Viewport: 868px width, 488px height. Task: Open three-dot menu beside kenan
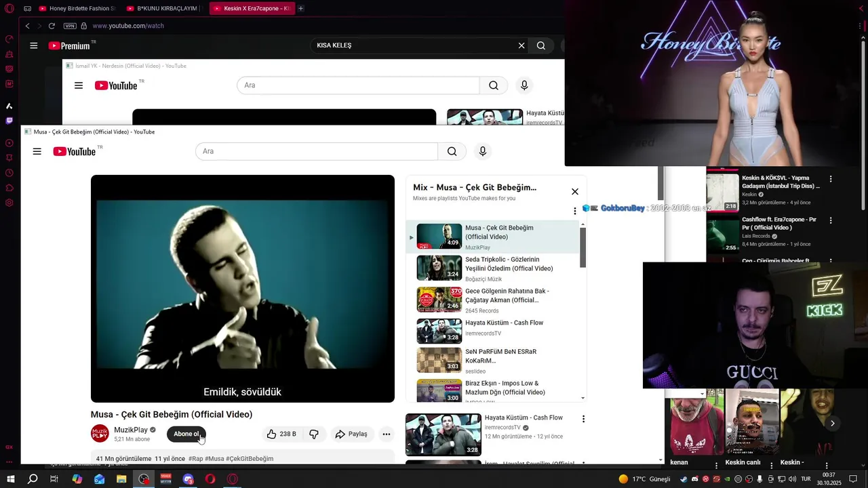tap(716, 465)
